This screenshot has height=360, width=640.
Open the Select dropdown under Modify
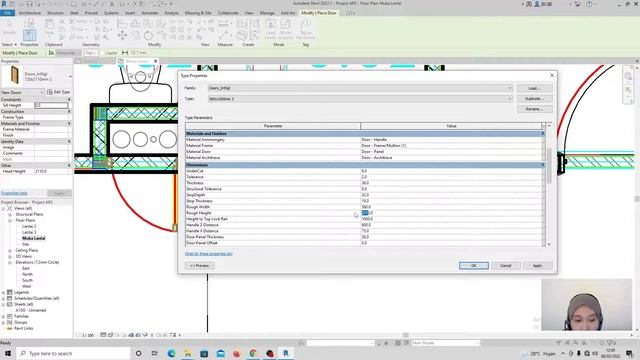pyautogui.click(x=9, y=44)
